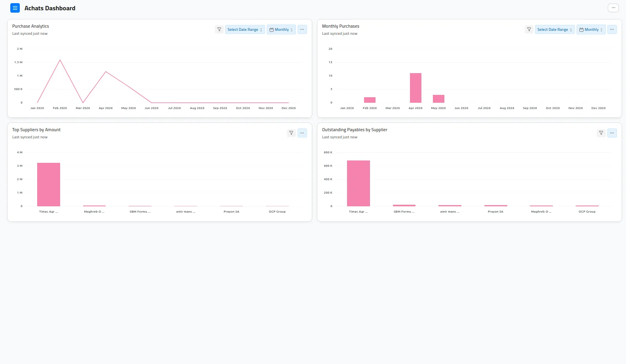Open Monthly Purchases card ellipsis menu

point(612,30)
